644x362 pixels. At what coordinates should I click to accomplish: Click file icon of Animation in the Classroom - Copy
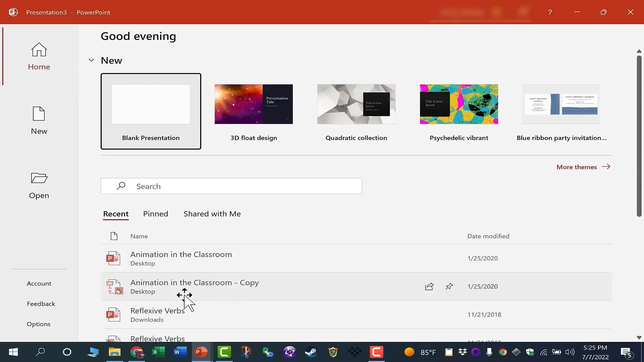[x=114, y=287]
